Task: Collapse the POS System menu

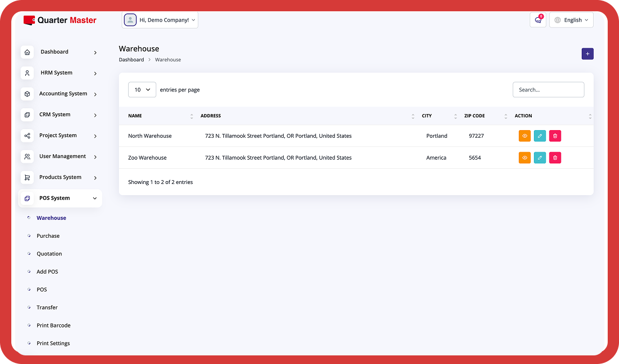Action: coord(60,198)
